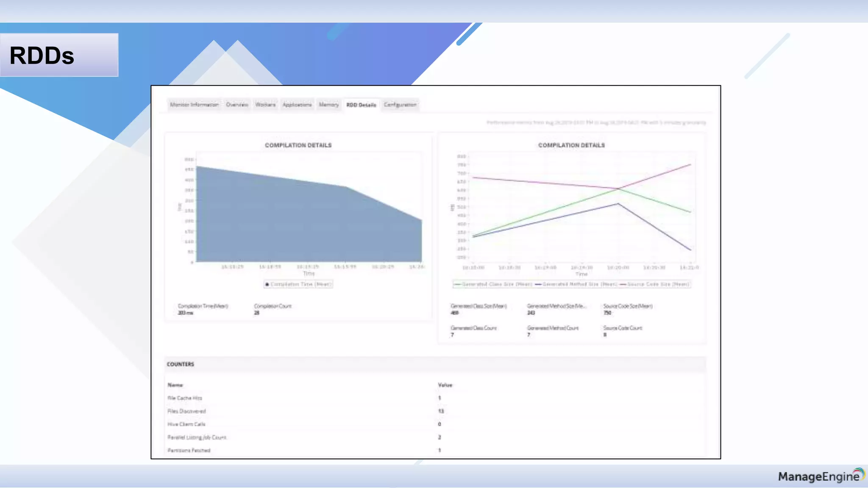
Task: Click the RDDs slide title box
Action: (x=59, y=55)
